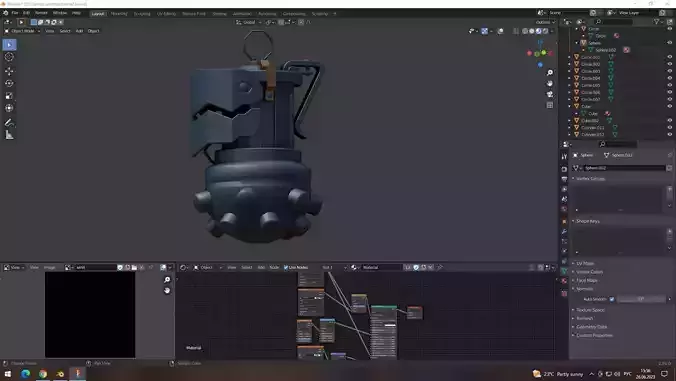Select the Annotate tool
This screenshot has height=381, width=676.
click(x=9, y=123)
